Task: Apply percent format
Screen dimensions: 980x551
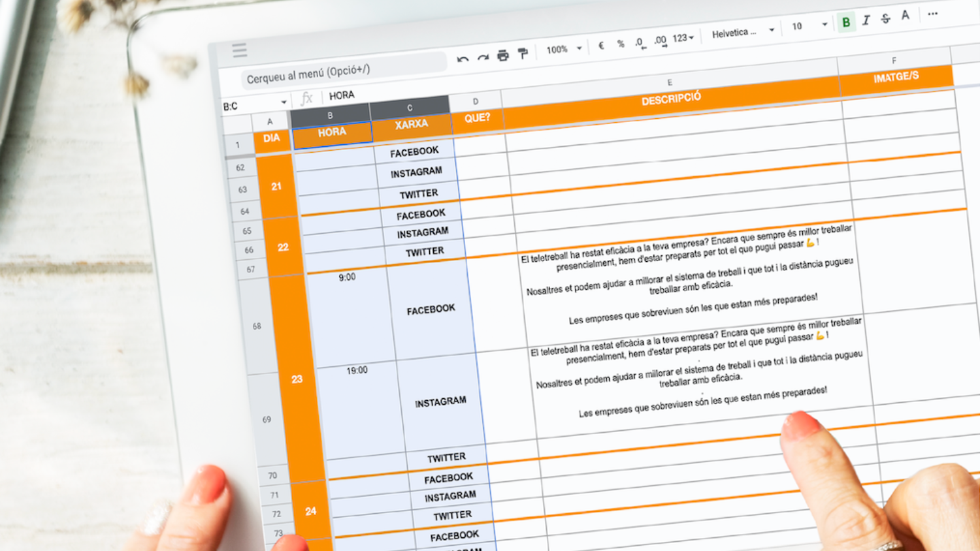Action: [x=621, y=44]
